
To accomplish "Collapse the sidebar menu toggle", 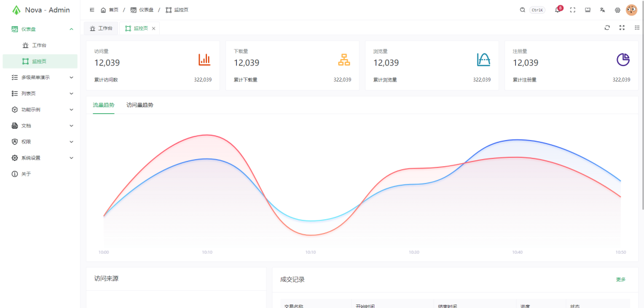I will point(92,10).
